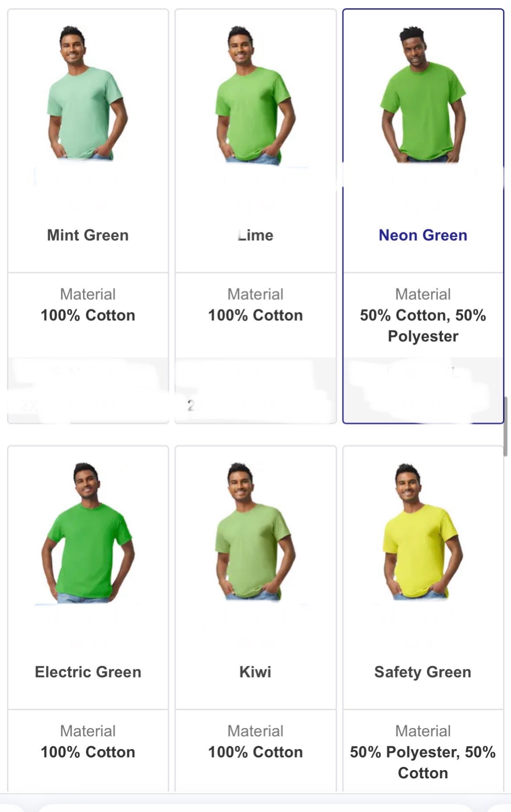Select the Kiwi shirt product image

255,531
